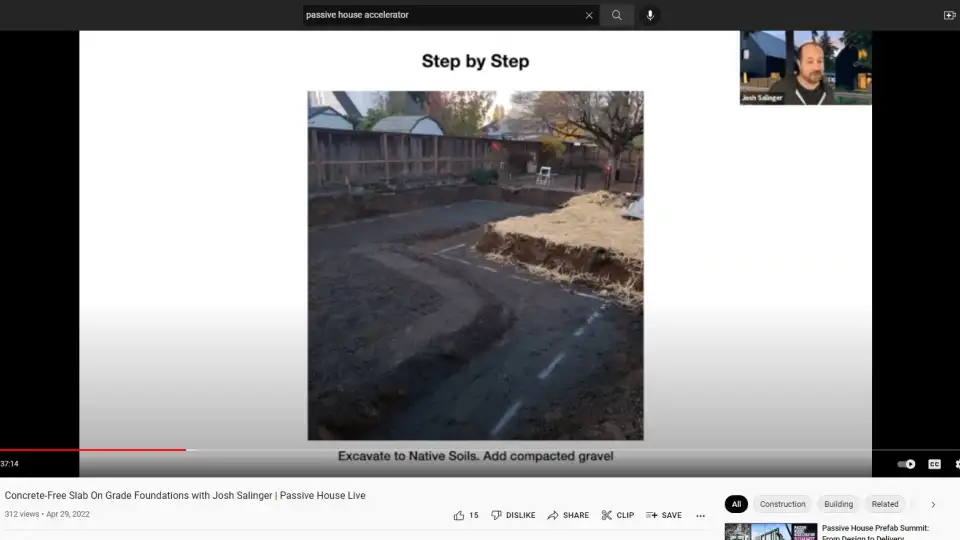Click the search magnifier icon

[617, 15]
